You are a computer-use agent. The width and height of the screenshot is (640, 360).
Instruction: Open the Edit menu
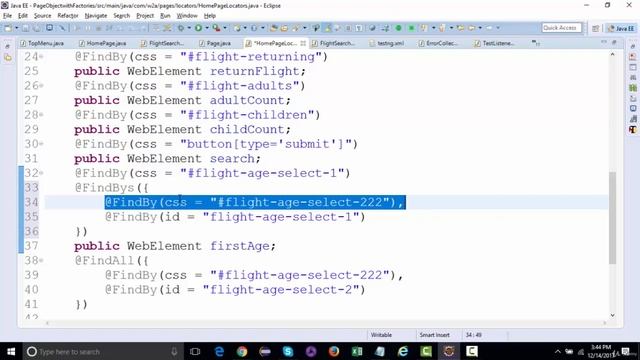click(23, 16)
